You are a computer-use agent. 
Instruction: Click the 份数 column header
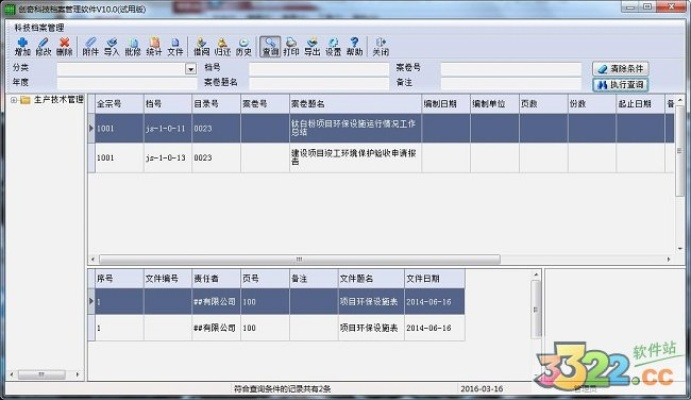(x=592, y=104)
